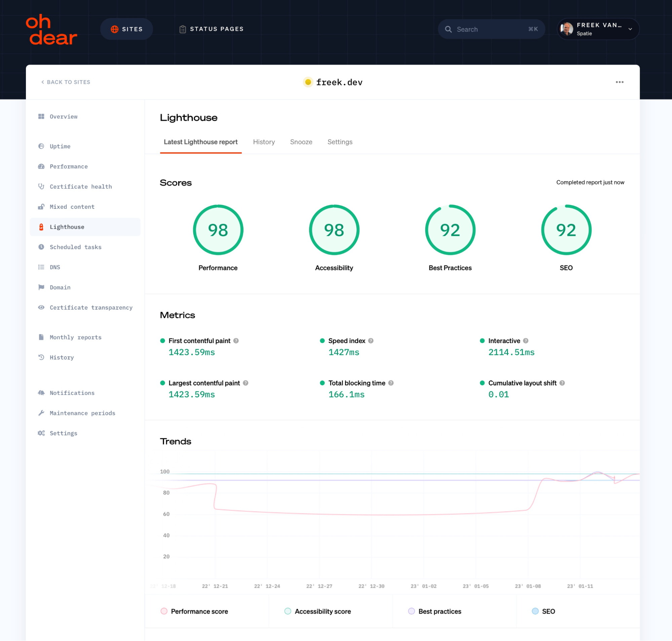The image size is (672, 641).
Task: Open the Status Pages section
Action: click(x=211, y=29)
